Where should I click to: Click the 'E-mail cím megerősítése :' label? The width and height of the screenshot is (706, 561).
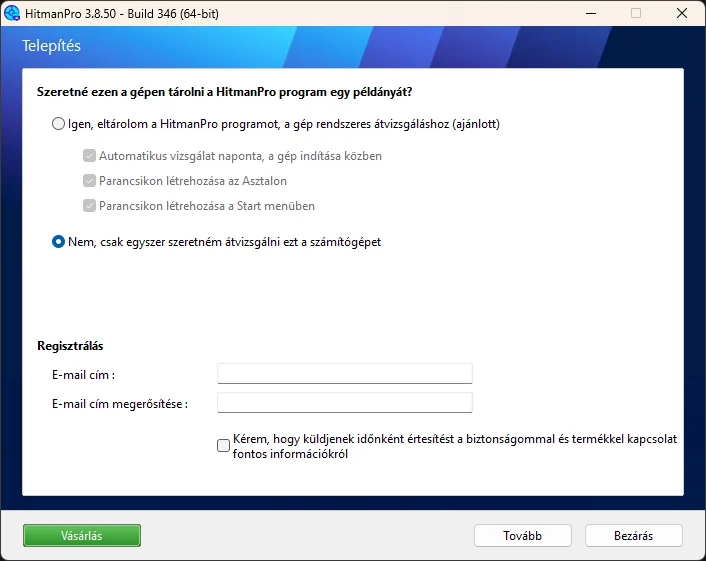point(120,404)
